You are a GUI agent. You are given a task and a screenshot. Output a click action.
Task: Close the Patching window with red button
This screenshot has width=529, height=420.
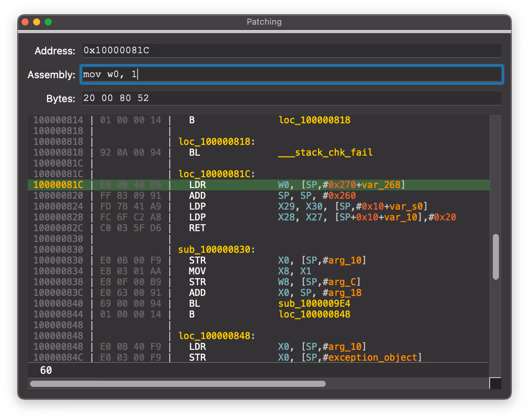25,22
